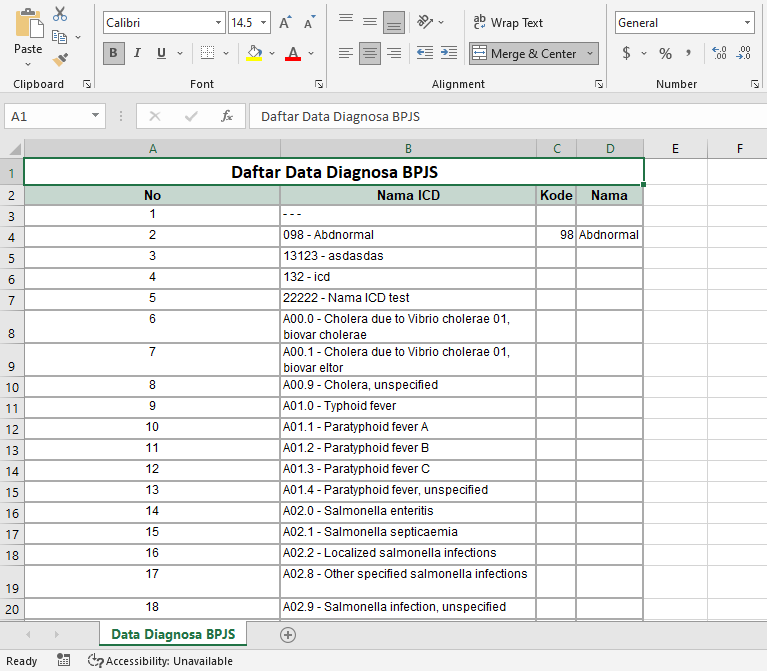
Task: Toggle center horizontal alignment
Action: (370, 53)
